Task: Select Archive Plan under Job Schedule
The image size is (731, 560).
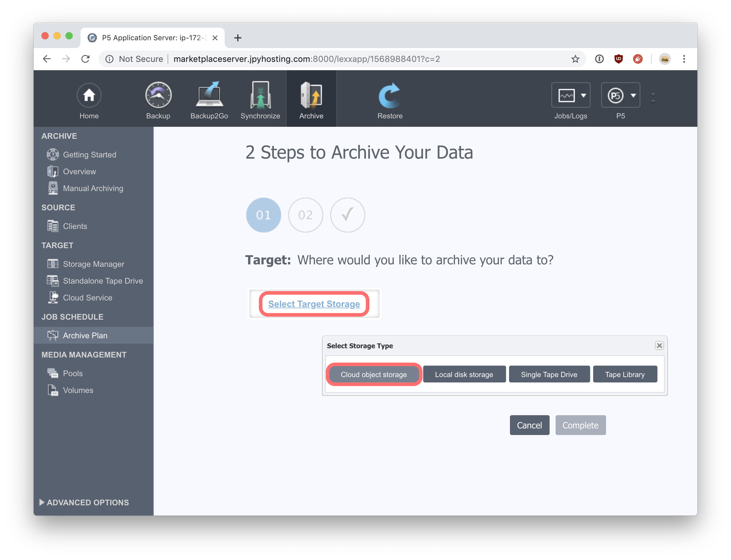Action: 93,335
